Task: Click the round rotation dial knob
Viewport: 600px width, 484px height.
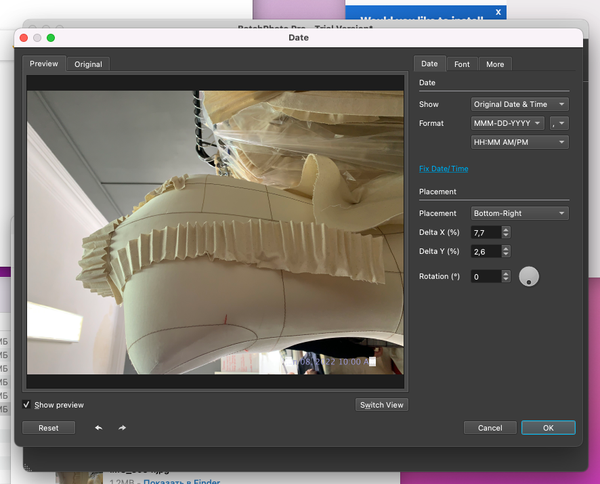Action: (529, 277)
